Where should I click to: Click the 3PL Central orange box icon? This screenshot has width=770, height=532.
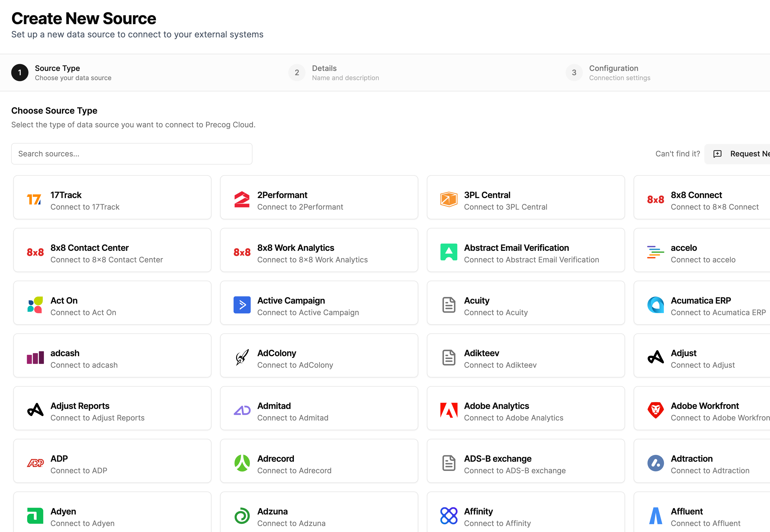click(x=449, y=199)
